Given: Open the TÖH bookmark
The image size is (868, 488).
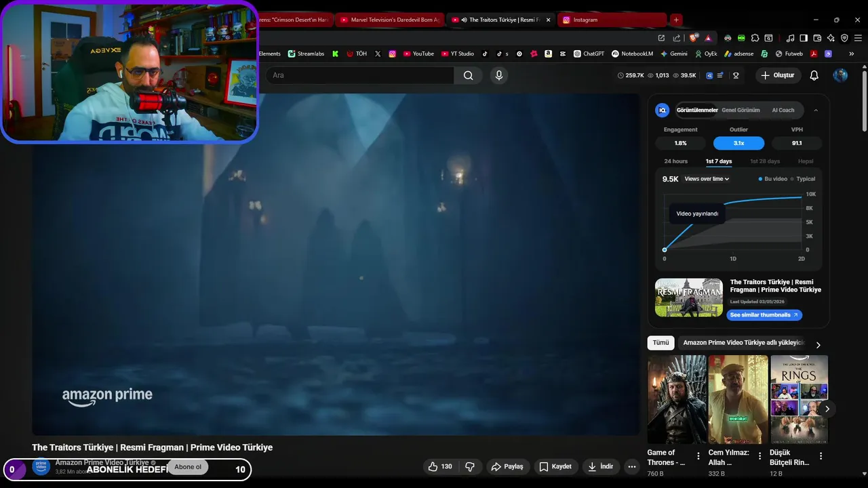Looking at the screenshot, I should coord(357,54).
